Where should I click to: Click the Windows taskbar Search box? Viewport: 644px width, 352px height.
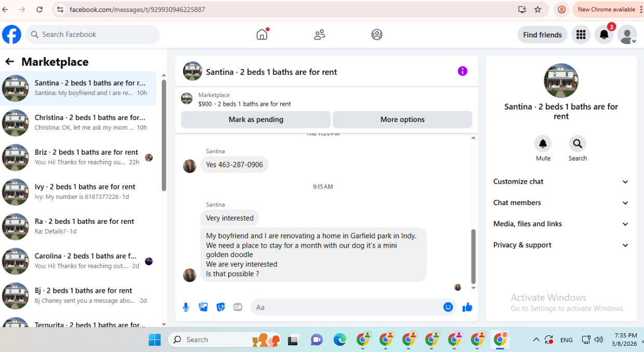click(224, 340)
